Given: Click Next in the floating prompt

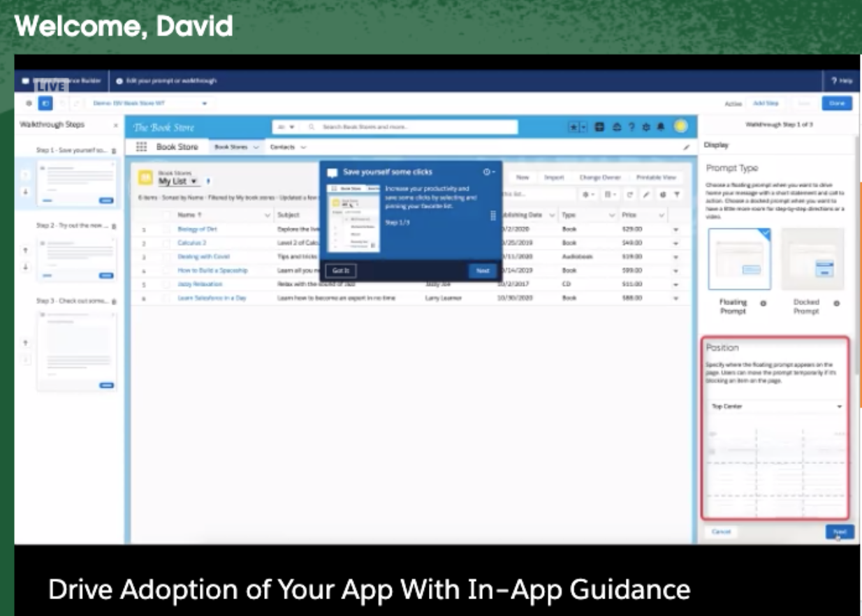Looking at the screenshot, I should (x=483, y=271).
